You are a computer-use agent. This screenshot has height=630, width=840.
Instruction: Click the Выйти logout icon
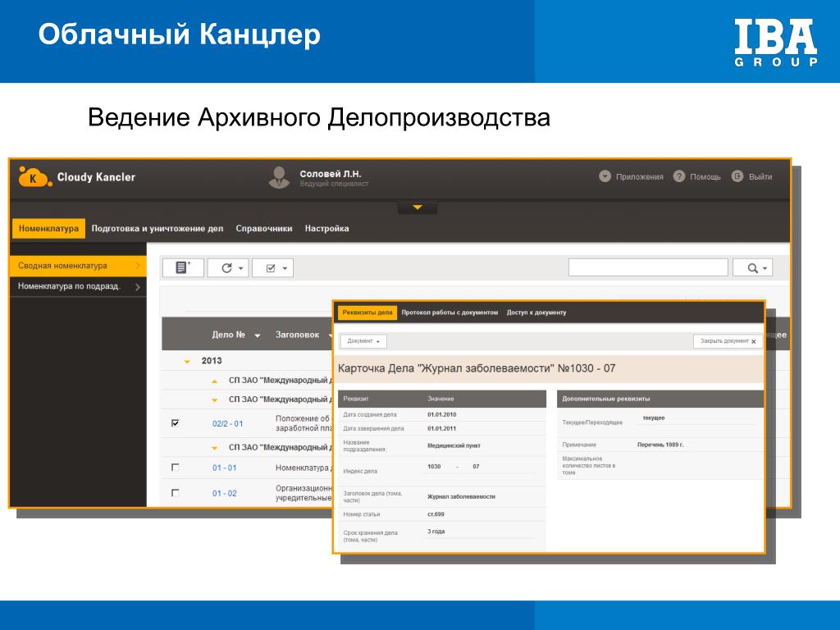click(x=737, y=176)
